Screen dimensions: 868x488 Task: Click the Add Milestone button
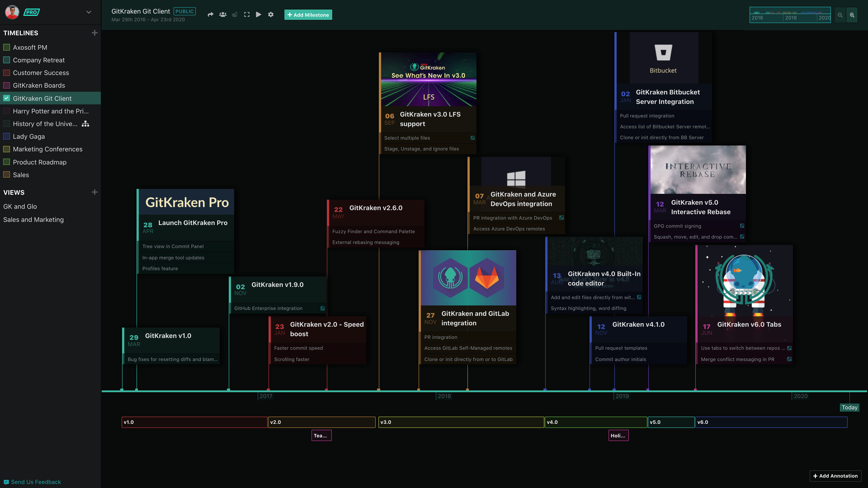[308, 15]
